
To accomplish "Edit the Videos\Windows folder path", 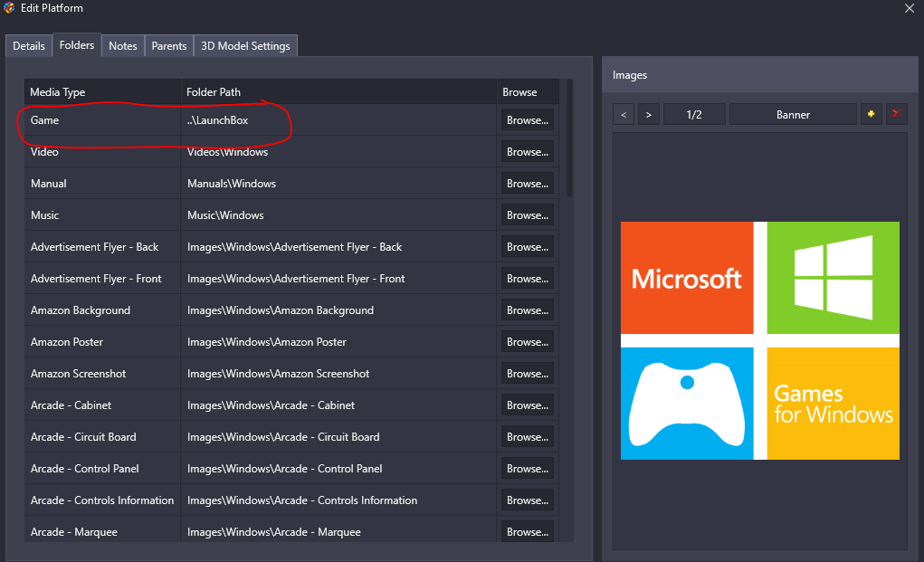I will click(x=338, y=152).
